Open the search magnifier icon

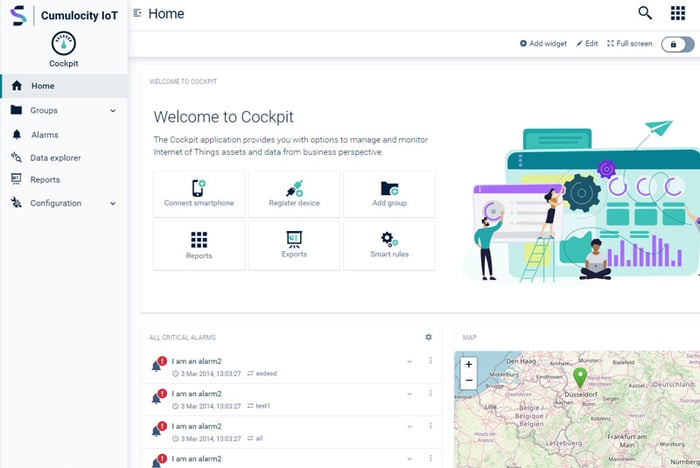click(645, 13)
